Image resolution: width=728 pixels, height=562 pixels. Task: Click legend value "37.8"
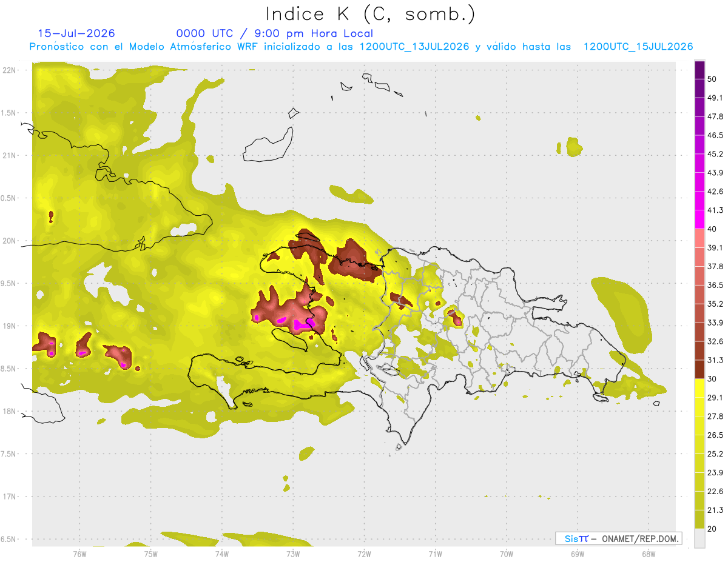click(x=715, y=266)
